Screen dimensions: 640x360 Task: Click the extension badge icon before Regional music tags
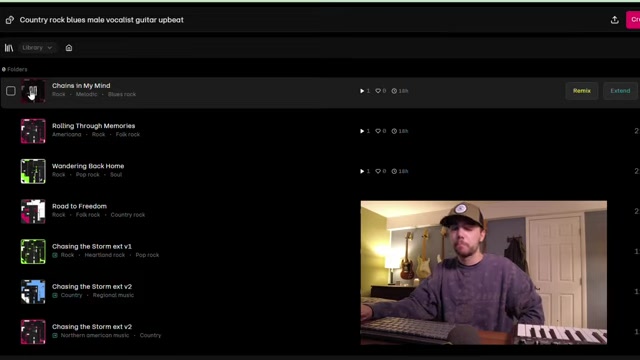pos(55,295)
